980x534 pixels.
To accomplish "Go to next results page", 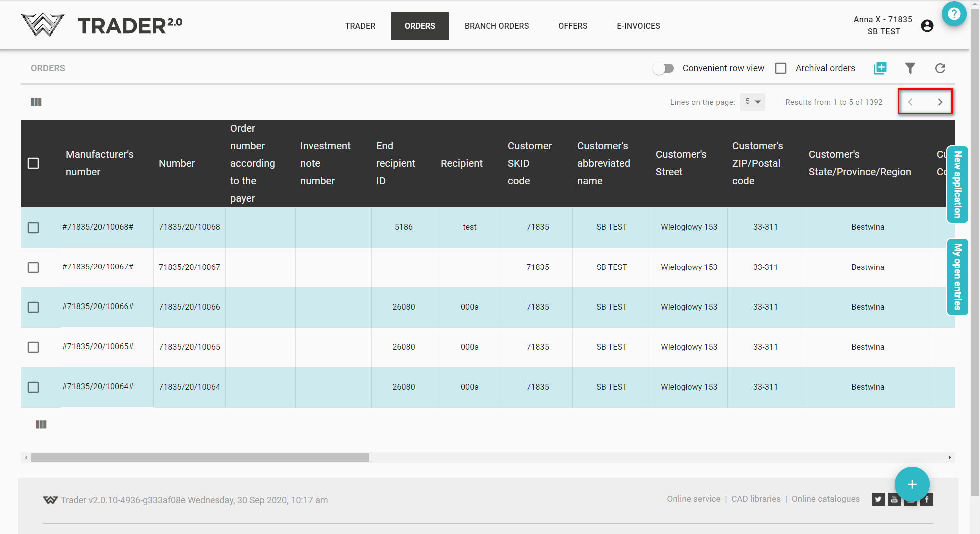I will (x=940, y=102).
